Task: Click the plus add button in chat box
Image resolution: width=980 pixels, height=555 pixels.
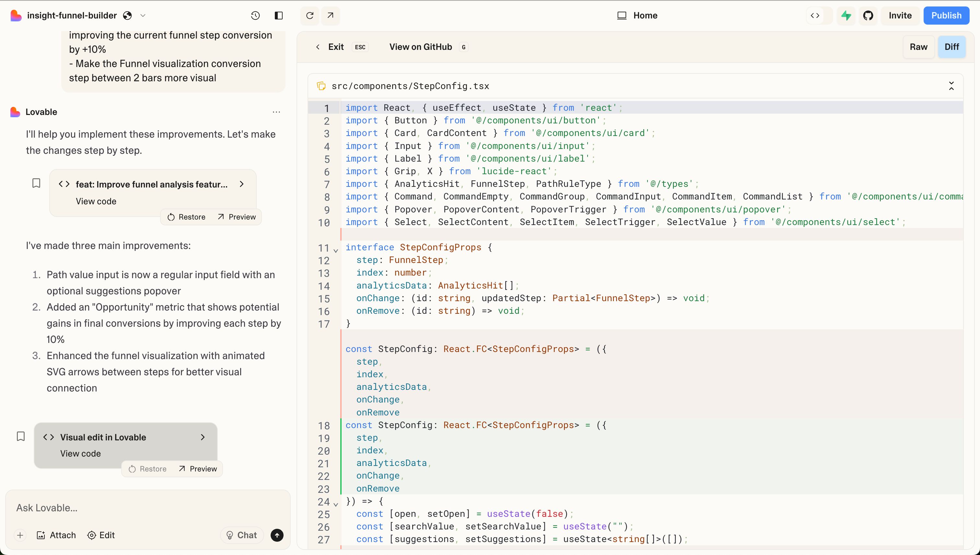Action: point(20,535)
